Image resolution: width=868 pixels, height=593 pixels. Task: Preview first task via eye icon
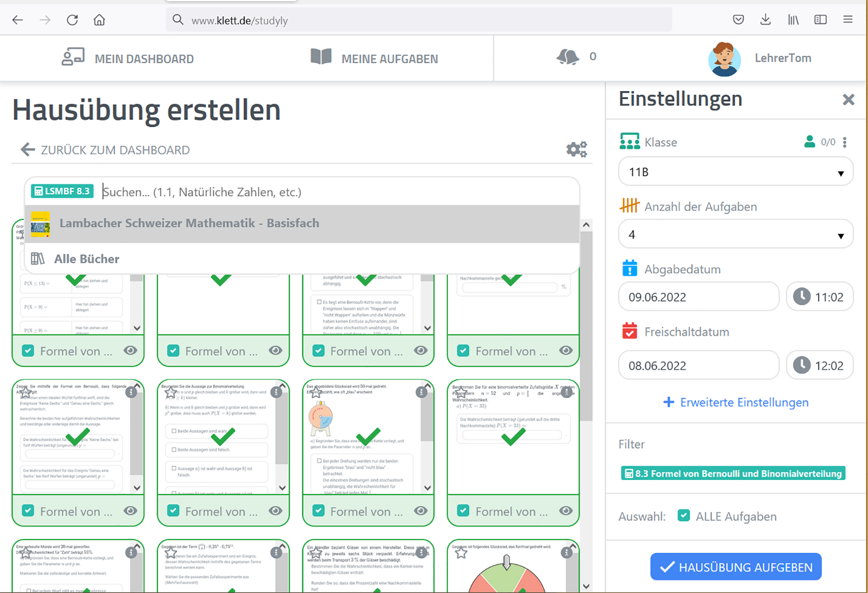tap(130, 351)
